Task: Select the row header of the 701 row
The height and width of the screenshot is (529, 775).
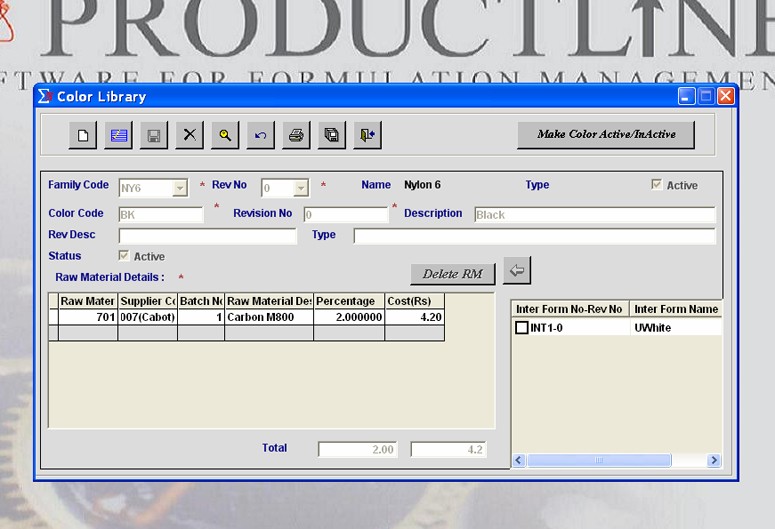Action: [x=53, y=317]
